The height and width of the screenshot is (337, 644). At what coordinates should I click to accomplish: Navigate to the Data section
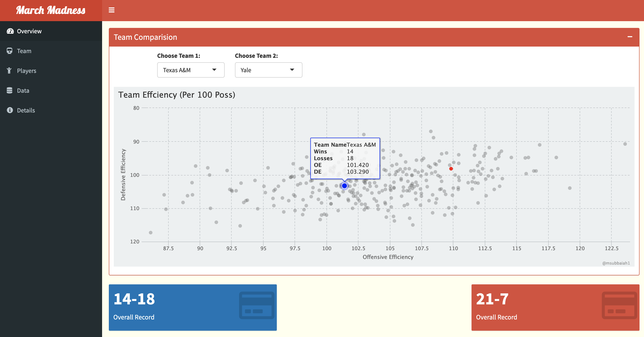[51, 90]
